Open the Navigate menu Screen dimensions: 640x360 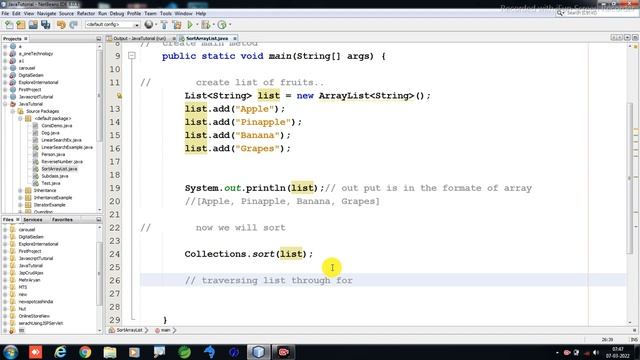pos(47,13)
